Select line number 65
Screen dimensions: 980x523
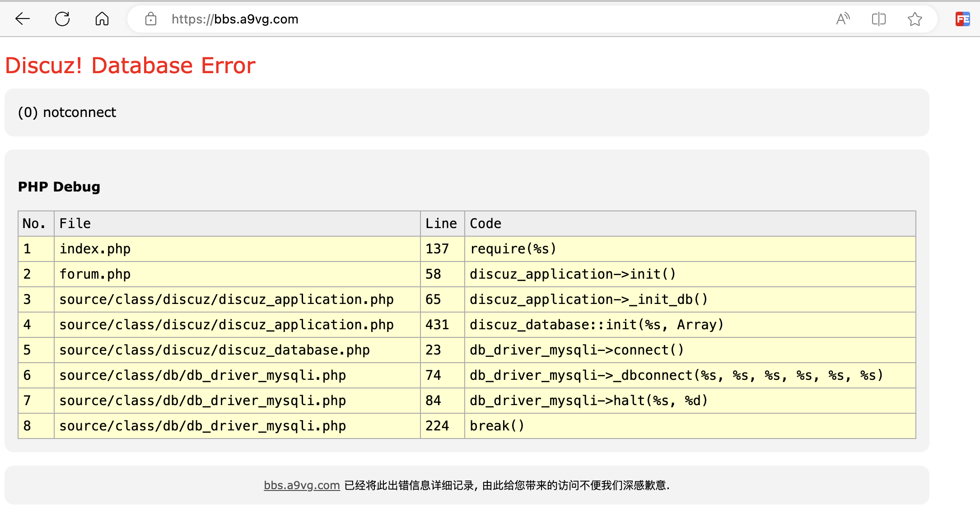[442, 299]
